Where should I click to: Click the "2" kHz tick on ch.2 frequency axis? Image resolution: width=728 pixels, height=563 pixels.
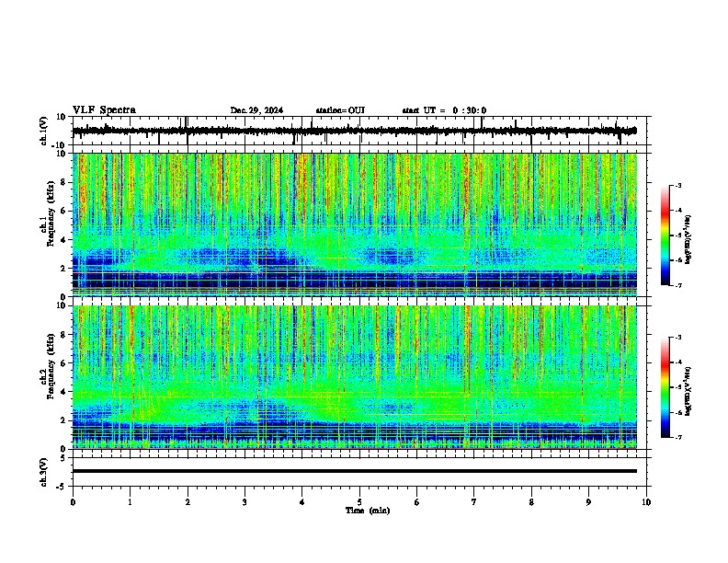pos(64,420)
